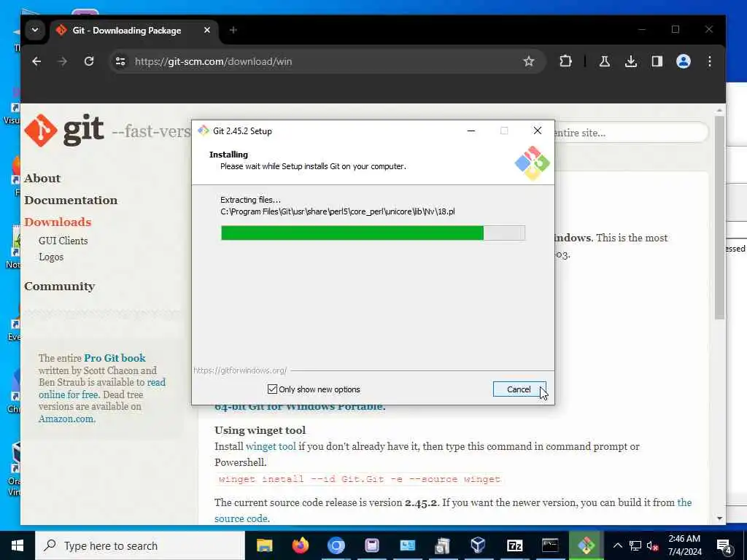Viewport: 747px width, 560px height.
Task: Open the Amazon.com link
Action: [x=66, y=419]
